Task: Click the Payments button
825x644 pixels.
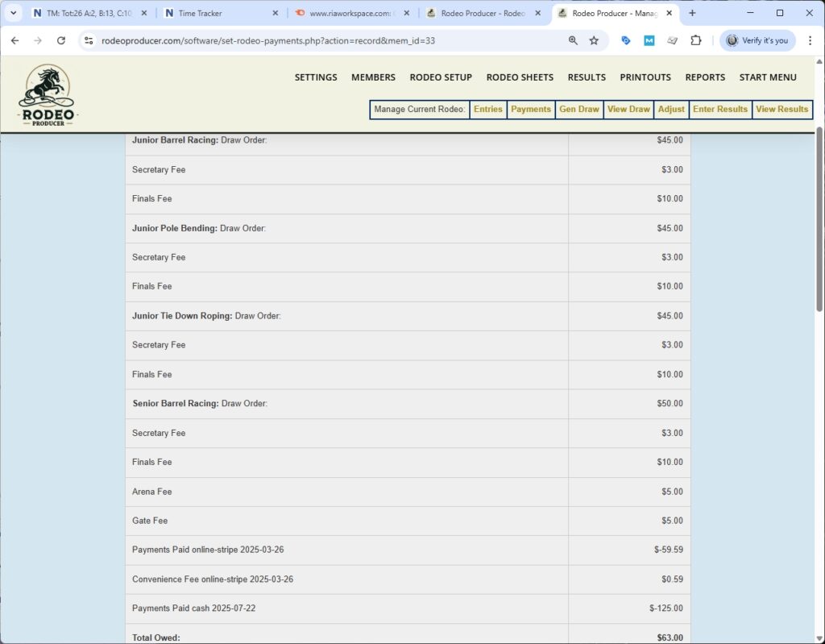Action: click(x=531, y=109)
